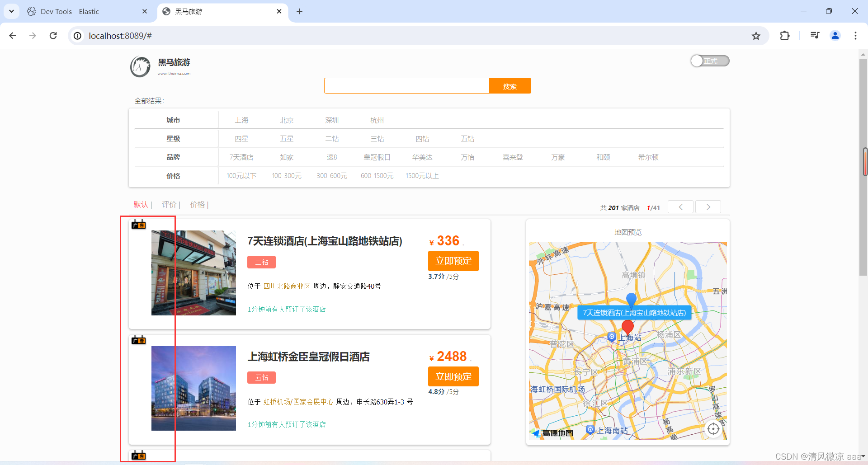Open the media control icon

tap(815, 36)
